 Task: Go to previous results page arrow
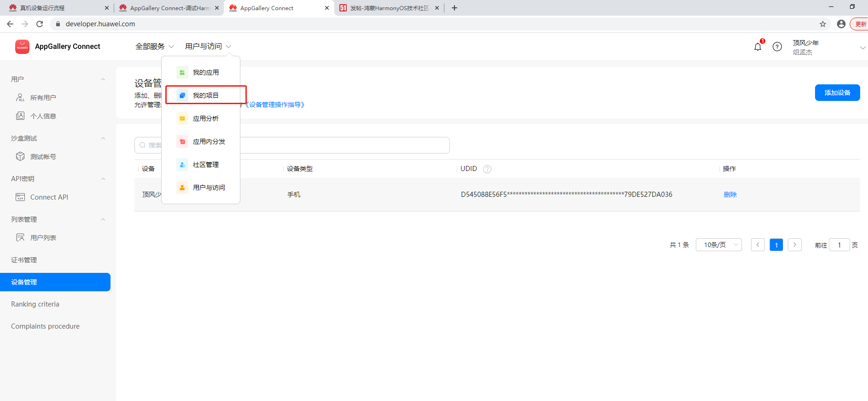click(x=758, y=245)
